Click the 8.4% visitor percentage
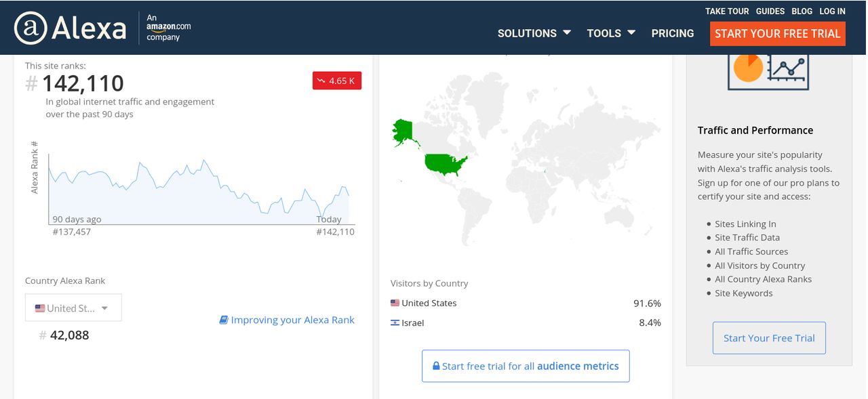 650,322
